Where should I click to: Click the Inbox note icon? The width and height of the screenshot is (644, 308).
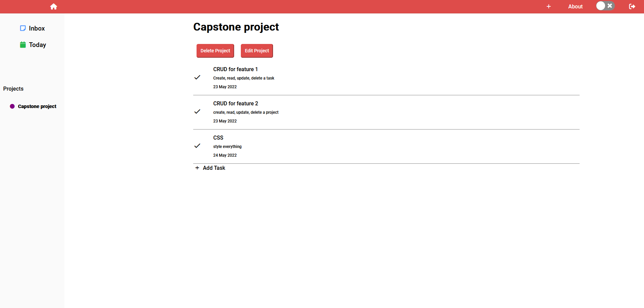pos(23,28)
